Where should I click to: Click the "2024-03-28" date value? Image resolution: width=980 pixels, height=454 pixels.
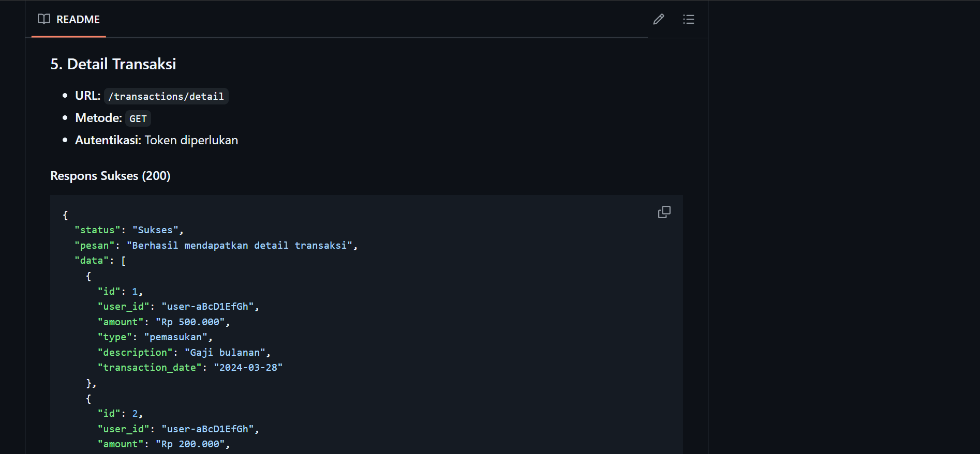[x=248, y=368]
